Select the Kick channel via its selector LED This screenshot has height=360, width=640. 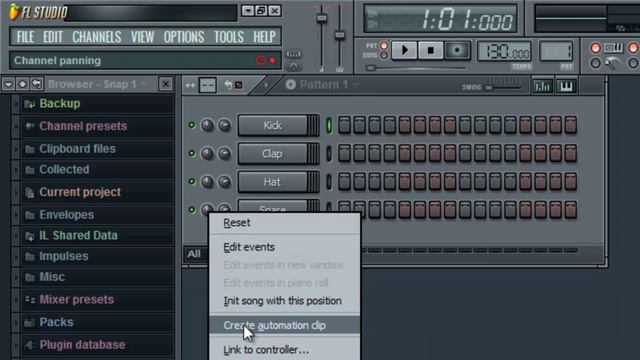tap(329, 125)
